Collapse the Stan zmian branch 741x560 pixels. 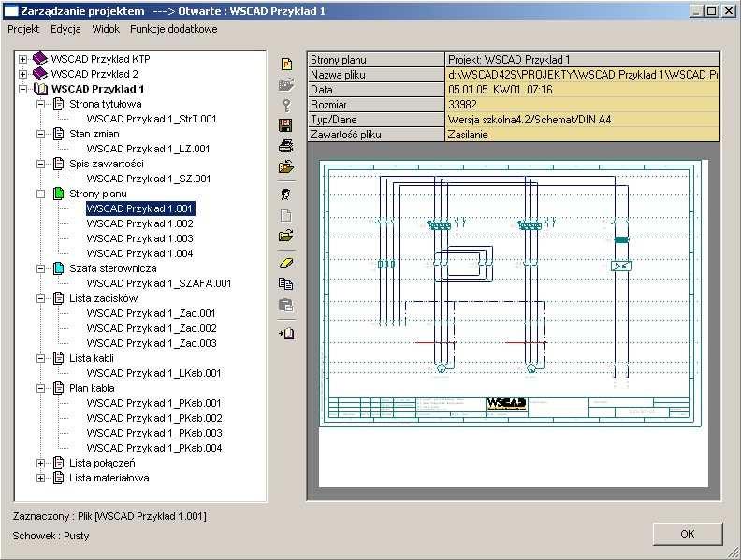tap(41, 134)
